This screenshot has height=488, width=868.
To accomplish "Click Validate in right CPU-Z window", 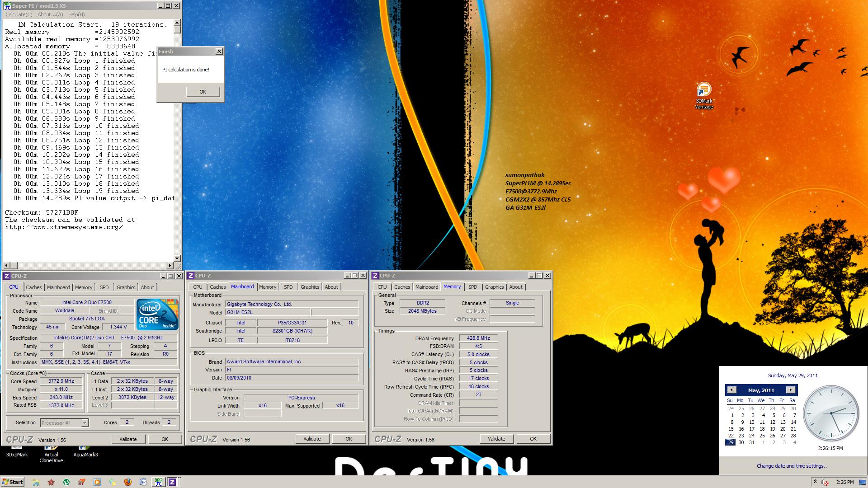I will [x=496, y=439].
